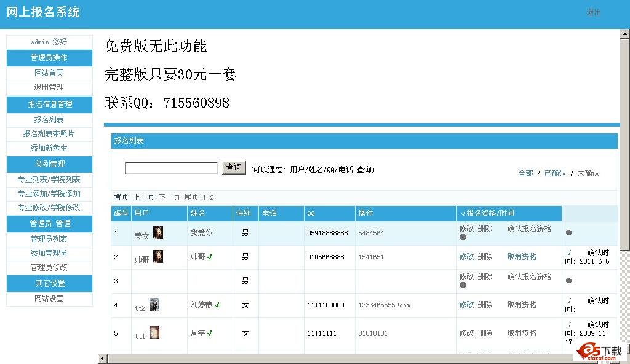Click the avatar photo of user tt1
Screen dimensions: 630x364
(154, 333)
